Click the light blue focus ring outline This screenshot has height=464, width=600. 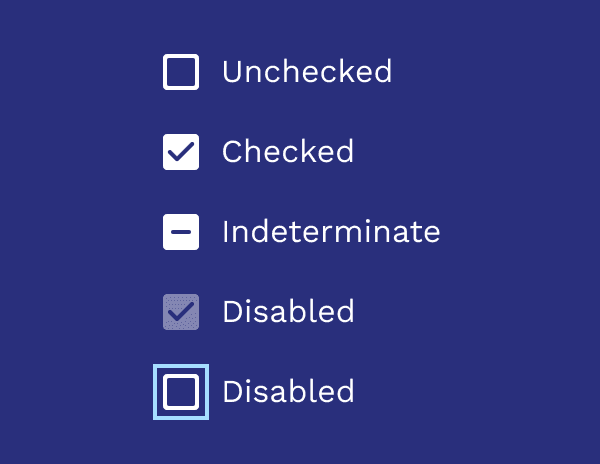pos(156,392)
